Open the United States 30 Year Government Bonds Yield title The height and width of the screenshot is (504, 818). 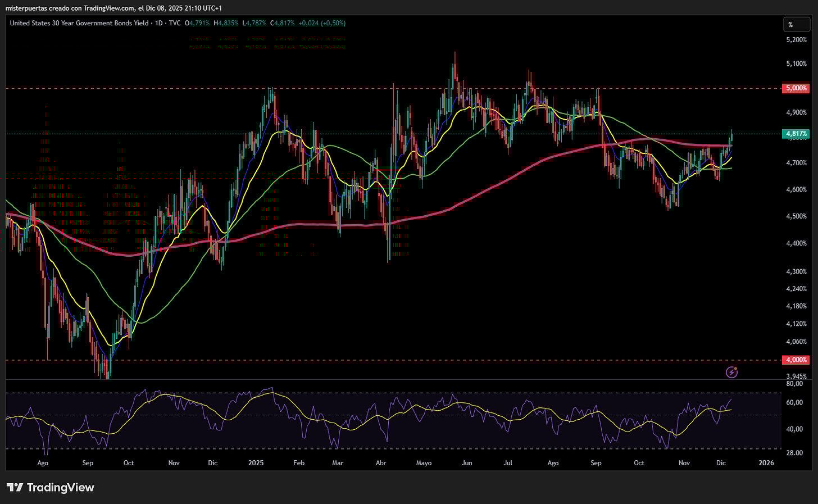pyautogui.click(x=79, y=23)
